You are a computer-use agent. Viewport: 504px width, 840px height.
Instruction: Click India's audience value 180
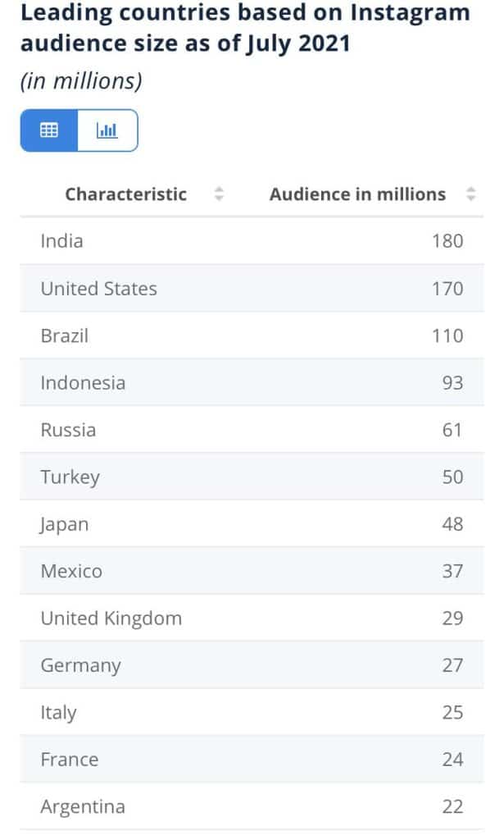click(449, 241)
